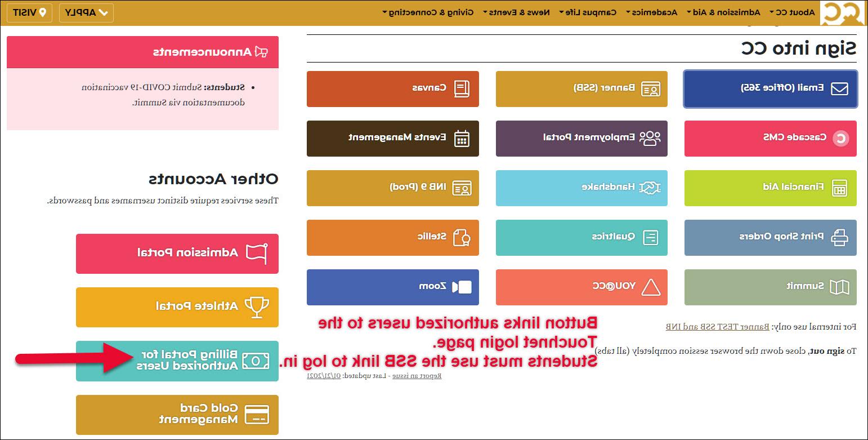Click the 'distinct usernames and passwords' note

(x=163, y=201)
